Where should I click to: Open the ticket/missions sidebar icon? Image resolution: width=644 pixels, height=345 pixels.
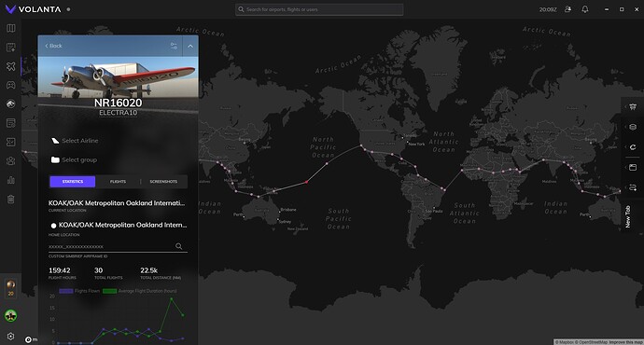[x=11, y=142]
